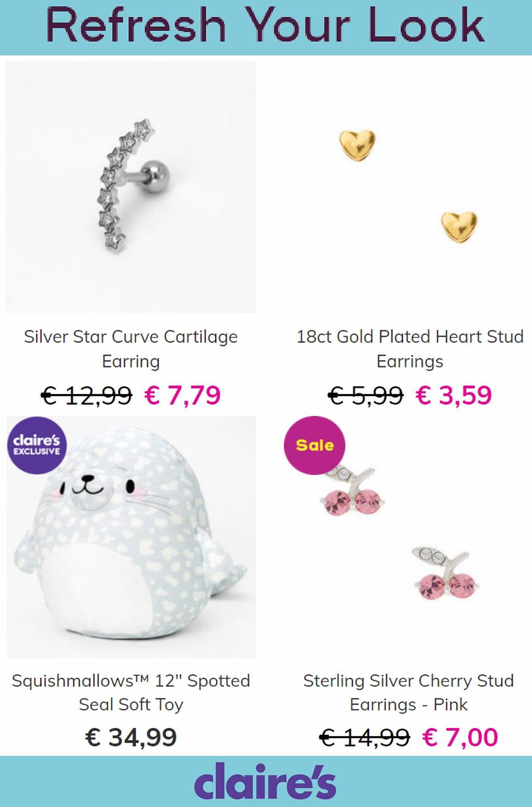Click the € 3,59 sale price
Screen dimensions: 532x807
pyautogui.click(x=454, y=395)
